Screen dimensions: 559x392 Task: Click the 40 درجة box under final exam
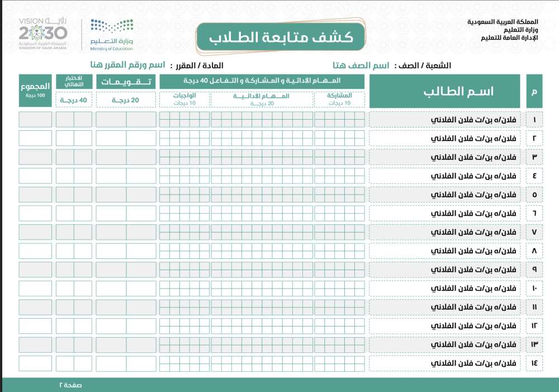pos(74,100)
